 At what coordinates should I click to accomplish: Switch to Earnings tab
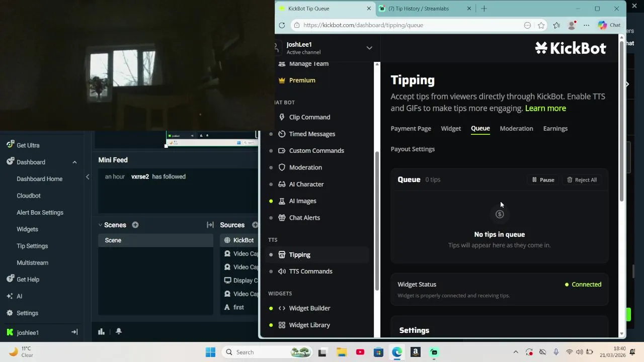[555, 129]
